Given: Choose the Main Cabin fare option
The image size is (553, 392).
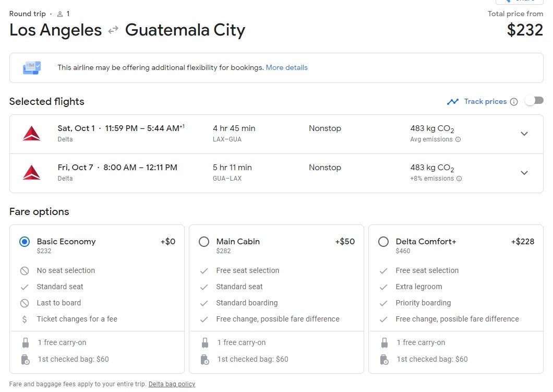Looking at the screenshot, I should point(204,242).
